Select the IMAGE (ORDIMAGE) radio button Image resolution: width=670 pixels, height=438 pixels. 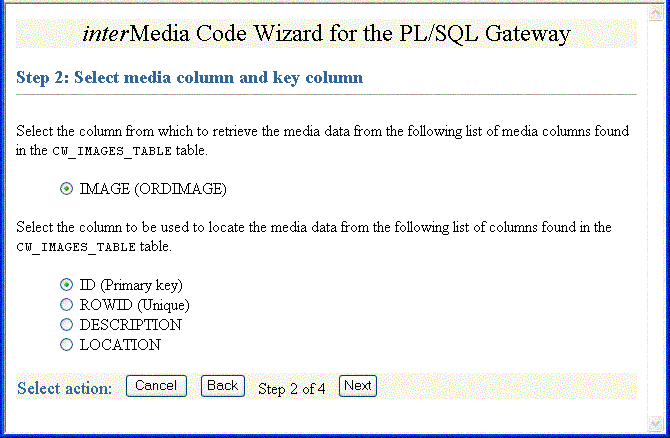(67, 188)
